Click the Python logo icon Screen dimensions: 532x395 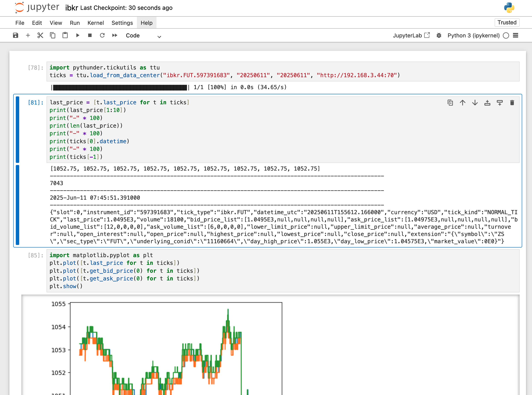509,8
